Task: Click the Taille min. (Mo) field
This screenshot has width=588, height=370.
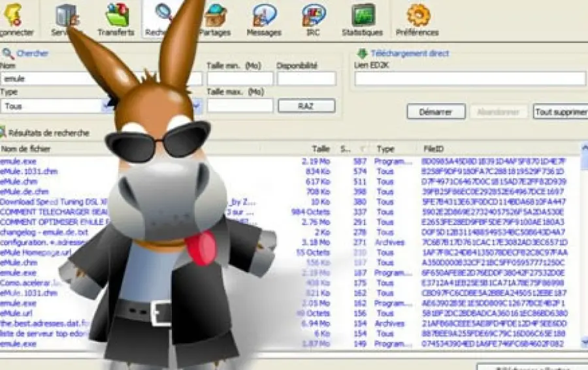Action: (240, 79)
